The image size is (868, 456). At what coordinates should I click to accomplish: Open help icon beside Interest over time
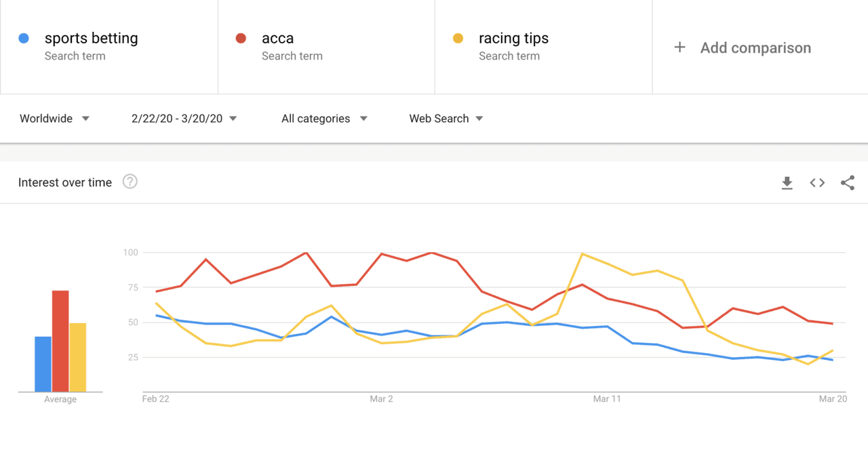pos(130,182)
